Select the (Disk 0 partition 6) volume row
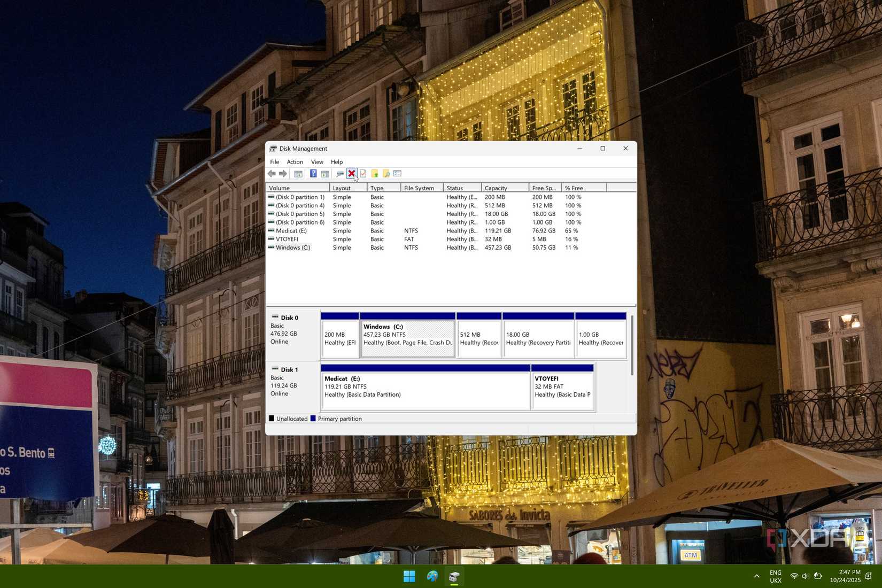The image size is (882, 588). click(x=451, y=222)
